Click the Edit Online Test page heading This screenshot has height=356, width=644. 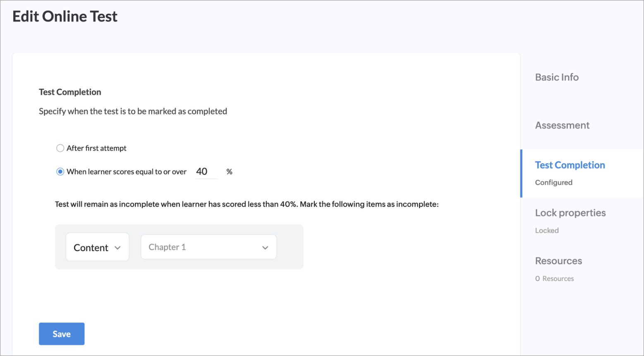[65, 17]
